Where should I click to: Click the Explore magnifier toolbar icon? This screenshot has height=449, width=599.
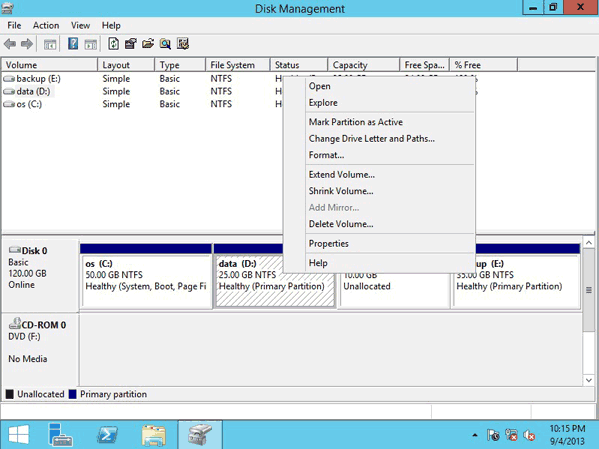(x=165, y=44)
